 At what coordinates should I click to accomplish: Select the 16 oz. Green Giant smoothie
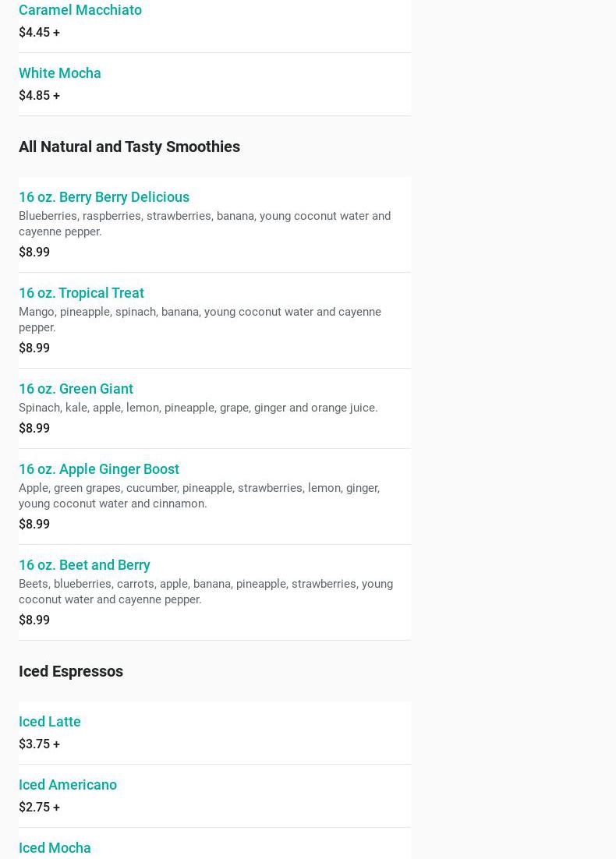(x=76, y=389)
